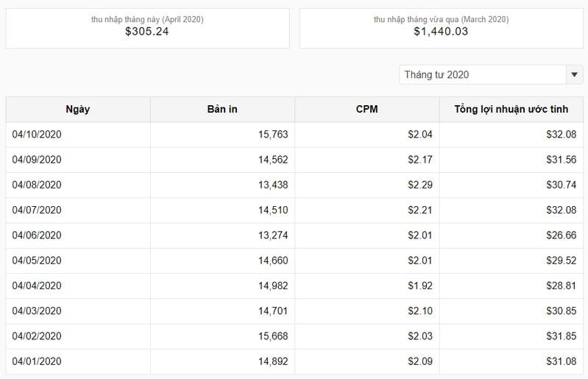This screenshot has width=588, height=379.
Task: Click the CPM column header
Action: point(366,110)
